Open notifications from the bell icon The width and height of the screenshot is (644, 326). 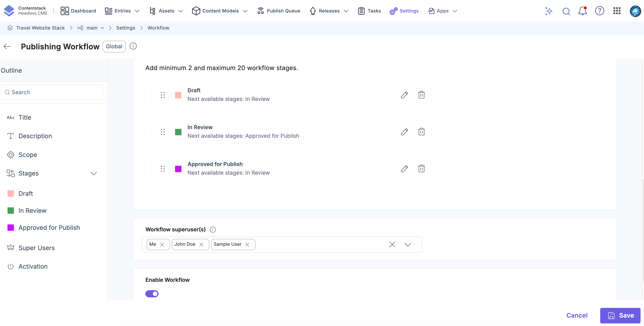tap(583, 11)
